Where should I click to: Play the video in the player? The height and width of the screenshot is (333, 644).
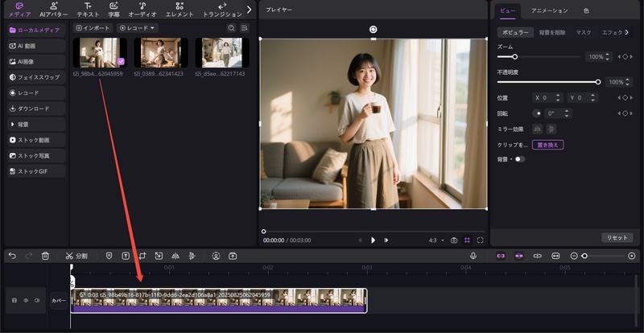click(x=373, y=240)
